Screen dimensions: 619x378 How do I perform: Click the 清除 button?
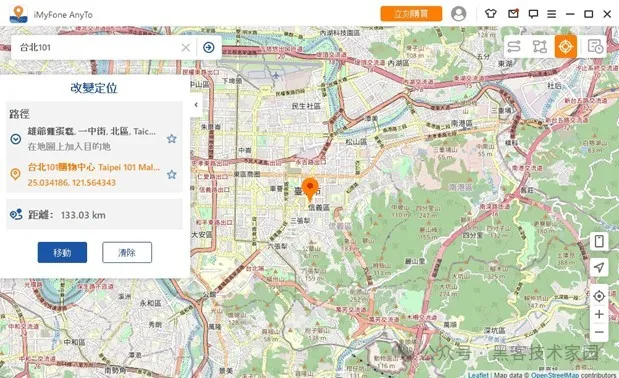(127, 252)
